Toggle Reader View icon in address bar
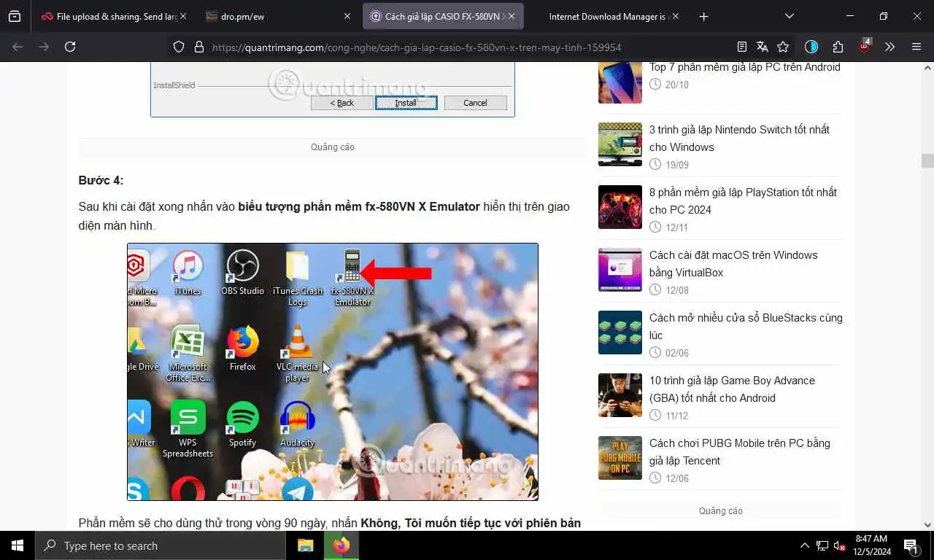Image resolution: width=934 pixels, height=560 pixels. point(742,47)
